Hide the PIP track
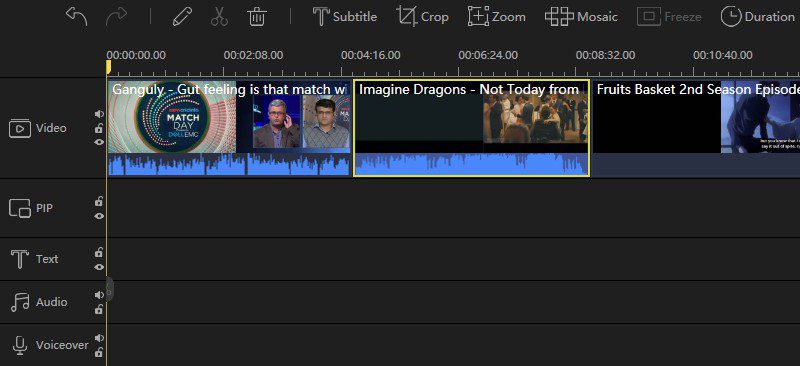Screen dimensions: 800x366 99,216
